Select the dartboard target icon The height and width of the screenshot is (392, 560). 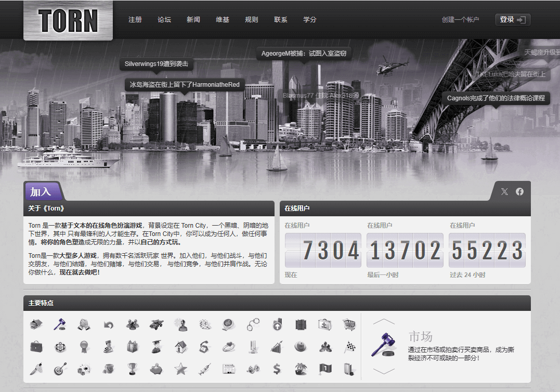click(x=60, y=369)
